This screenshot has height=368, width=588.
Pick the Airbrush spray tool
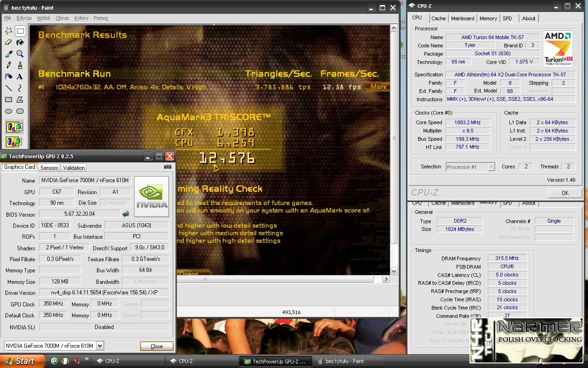(x=9, y=77)
